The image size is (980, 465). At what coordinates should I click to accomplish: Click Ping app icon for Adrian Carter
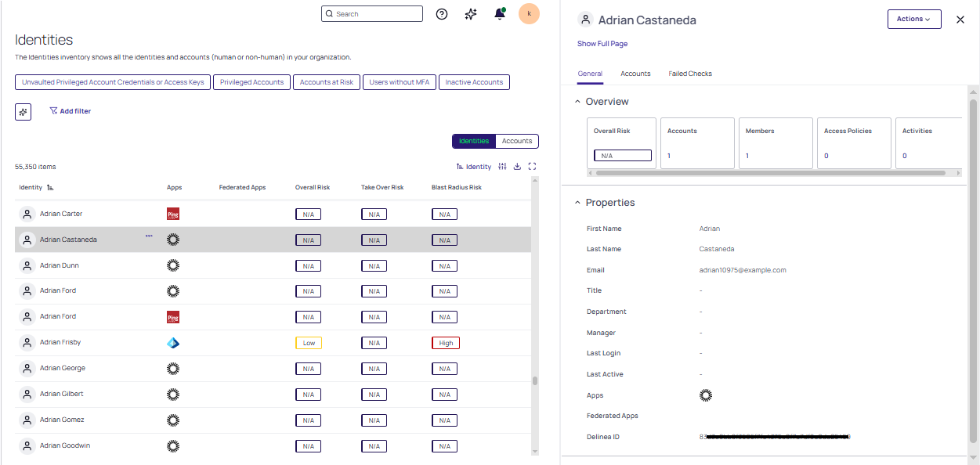pos(173,214)
